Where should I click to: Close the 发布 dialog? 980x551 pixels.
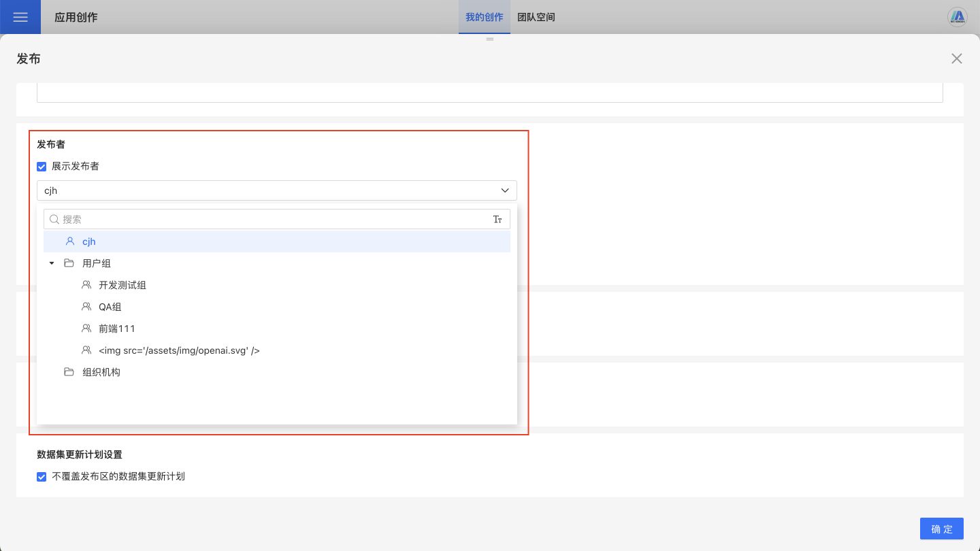pyautogui.click(x=957, y=59)
